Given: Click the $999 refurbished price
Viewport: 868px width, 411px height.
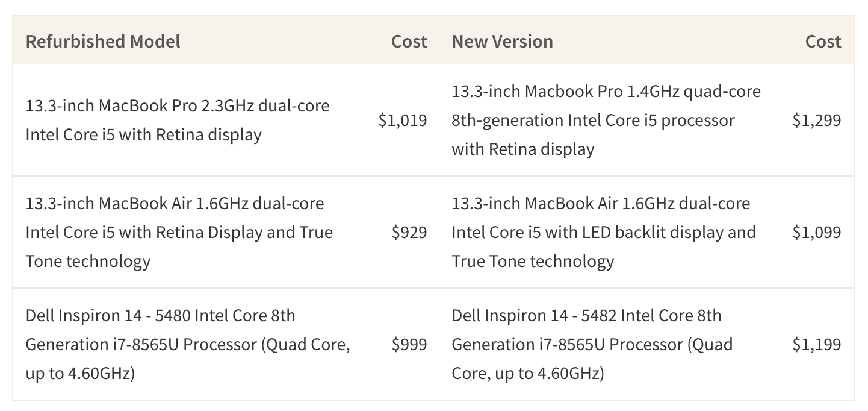Looking at the screenshot, I should click(x=409, y=344).
